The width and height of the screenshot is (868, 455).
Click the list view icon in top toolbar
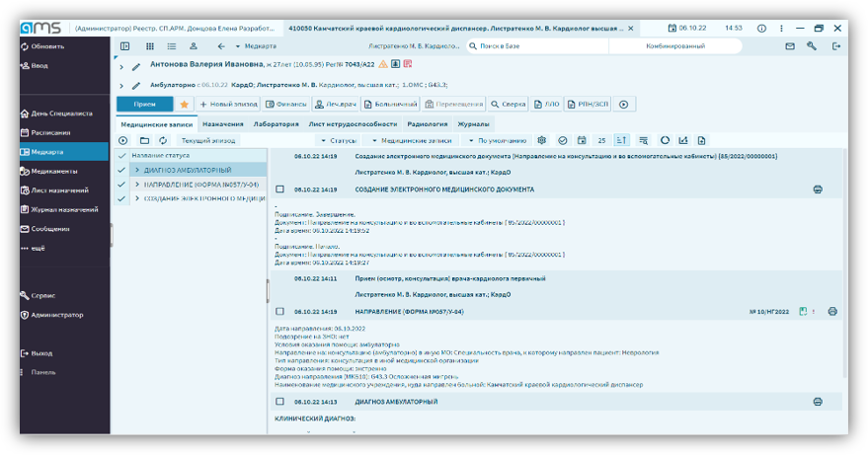point(172,46)
